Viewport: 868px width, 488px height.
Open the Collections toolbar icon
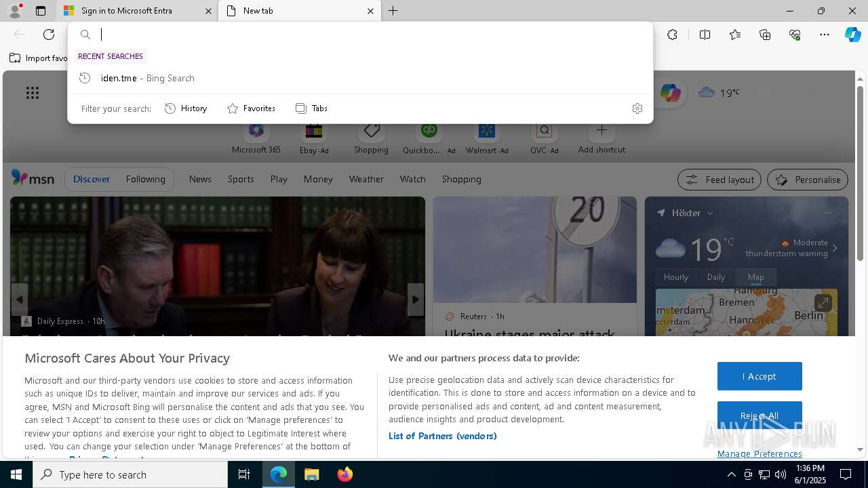pyautogui.click(x=765, y=35)
